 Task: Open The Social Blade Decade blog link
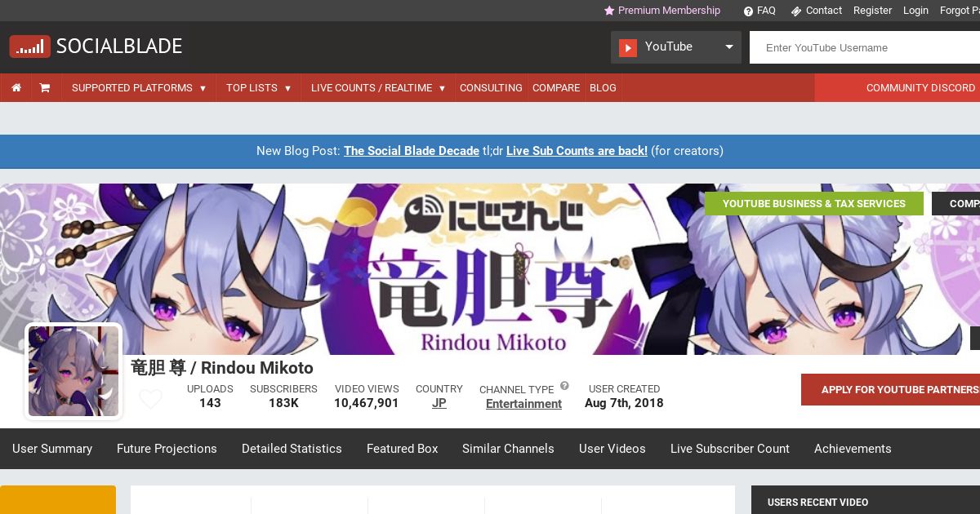(x=412, y=151)
